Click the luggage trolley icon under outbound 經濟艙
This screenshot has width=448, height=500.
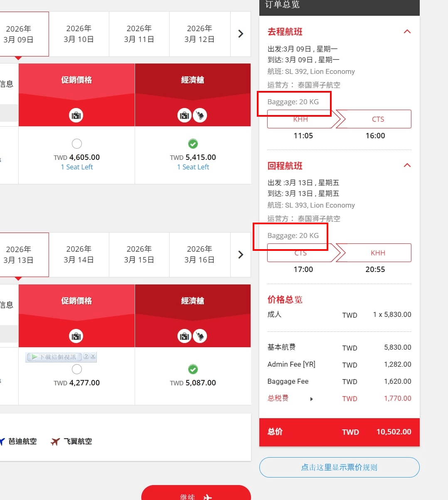[x=200, y=115]
